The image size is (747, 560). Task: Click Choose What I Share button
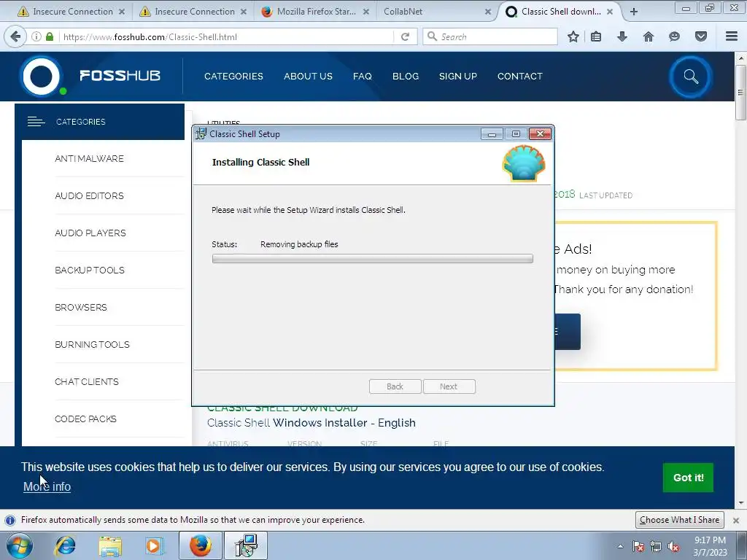pos(679,520)
